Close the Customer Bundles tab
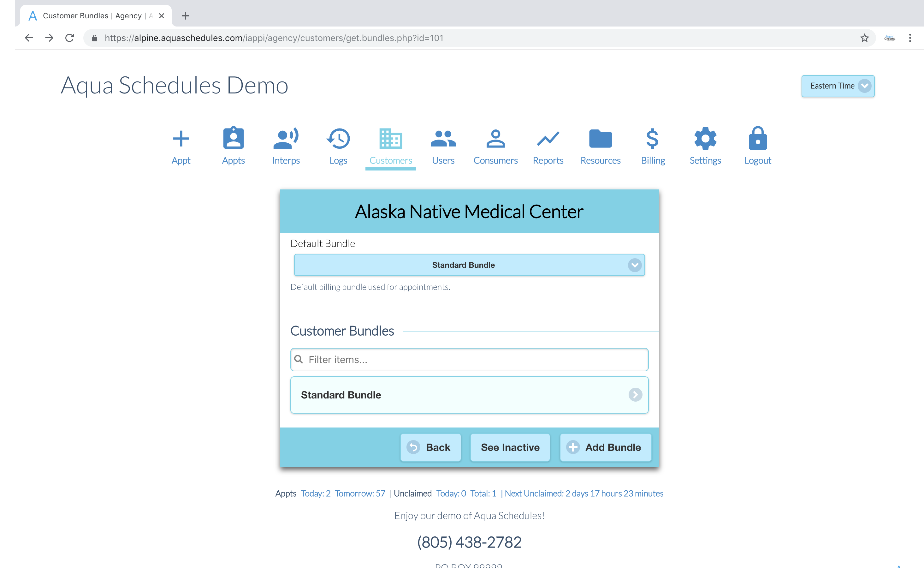924x586 pixels. [162, 16]
